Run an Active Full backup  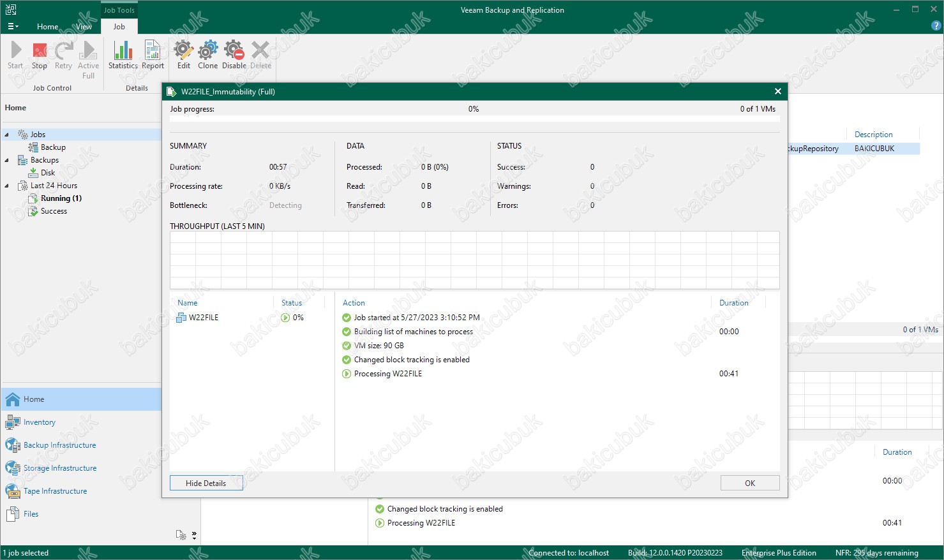(88, 60)
